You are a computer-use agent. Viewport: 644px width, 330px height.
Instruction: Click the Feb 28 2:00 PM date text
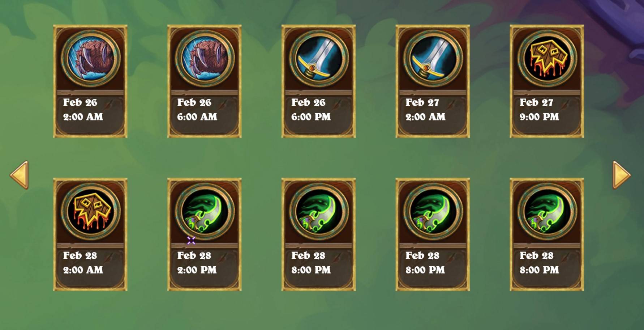197,263
